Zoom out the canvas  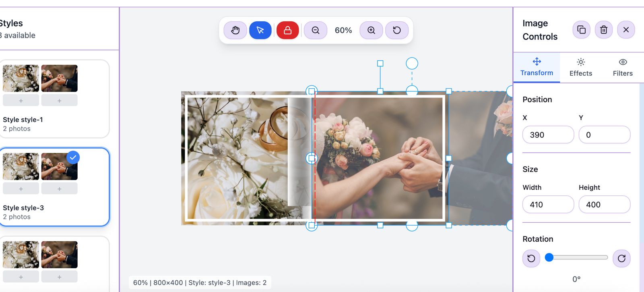point(316,30)
